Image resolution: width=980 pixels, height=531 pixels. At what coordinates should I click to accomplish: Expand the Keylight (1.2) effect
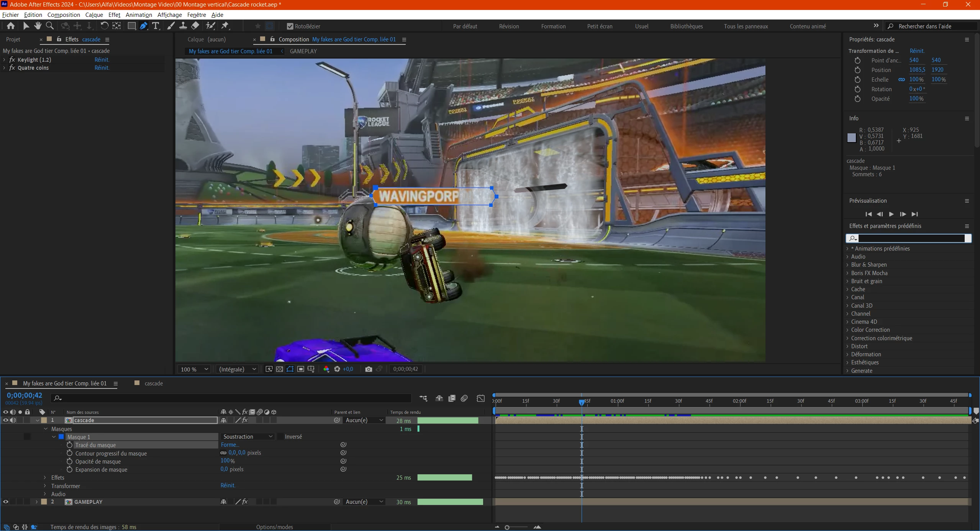point(4,60)
